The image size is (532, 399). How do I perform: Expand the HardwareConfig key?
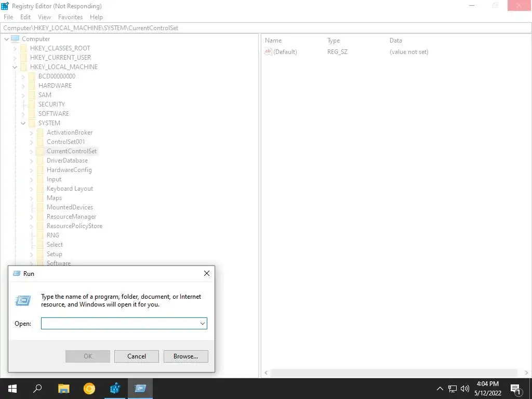click(32, 170)
